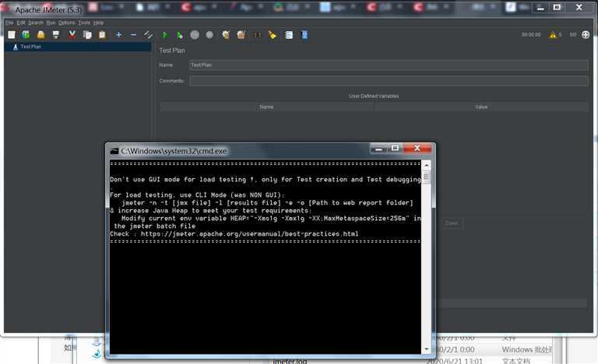Open the Tools menu in JMeter
This screenshot has width=598, height=364.
coord(84,23)
